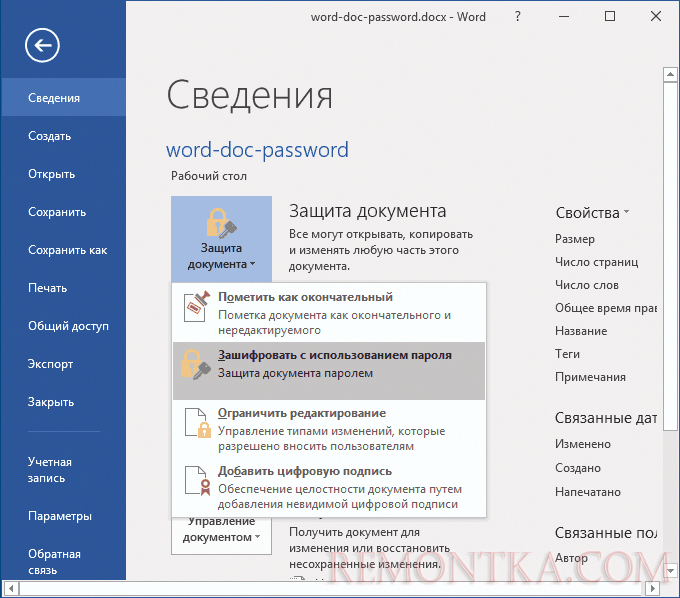Screen dimensions: 680x598
Task: Click the Сведения page heading
Action: click(x=249, y=95)
